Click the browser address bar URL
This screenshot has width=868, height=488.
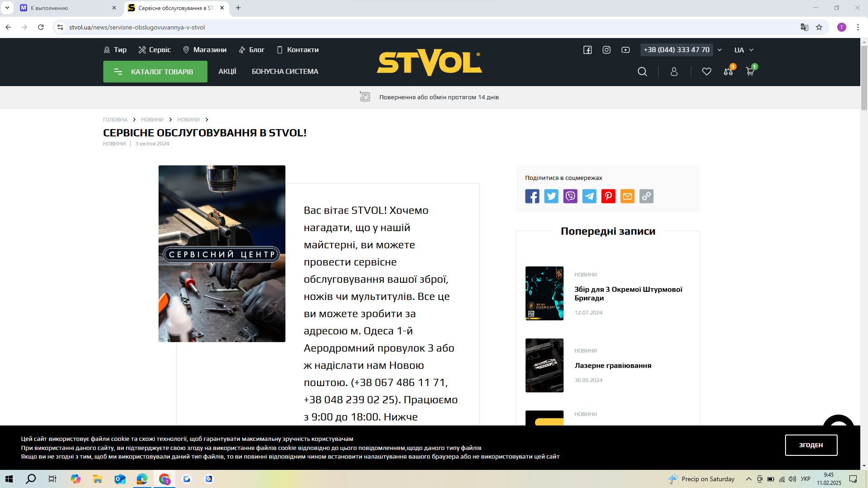tap(137, 27)
